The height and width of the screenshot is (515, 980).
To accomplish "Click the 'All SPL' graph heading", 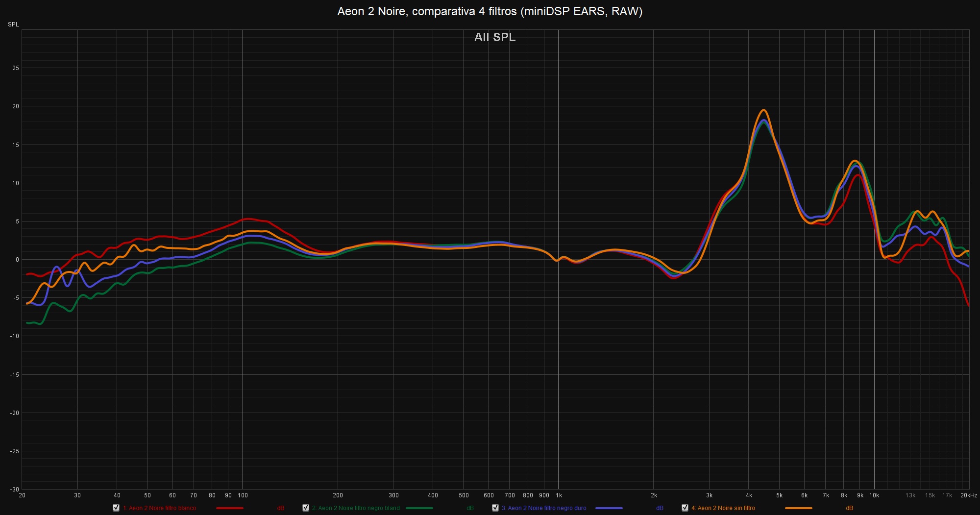I will coord(495,37).
